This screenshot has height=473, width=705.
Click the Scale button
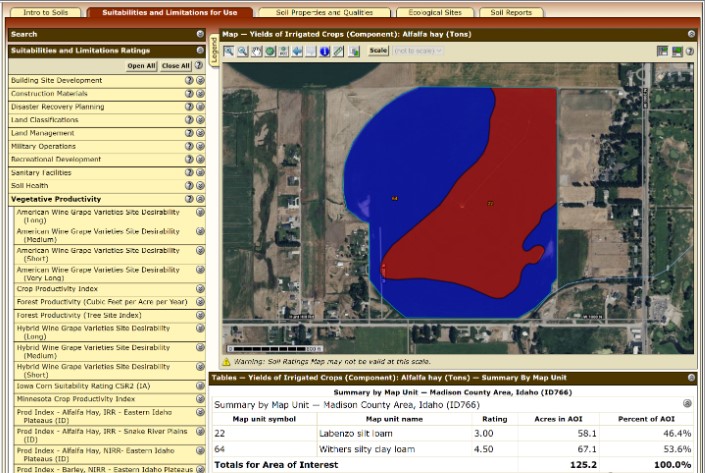(x=378, y=50)
